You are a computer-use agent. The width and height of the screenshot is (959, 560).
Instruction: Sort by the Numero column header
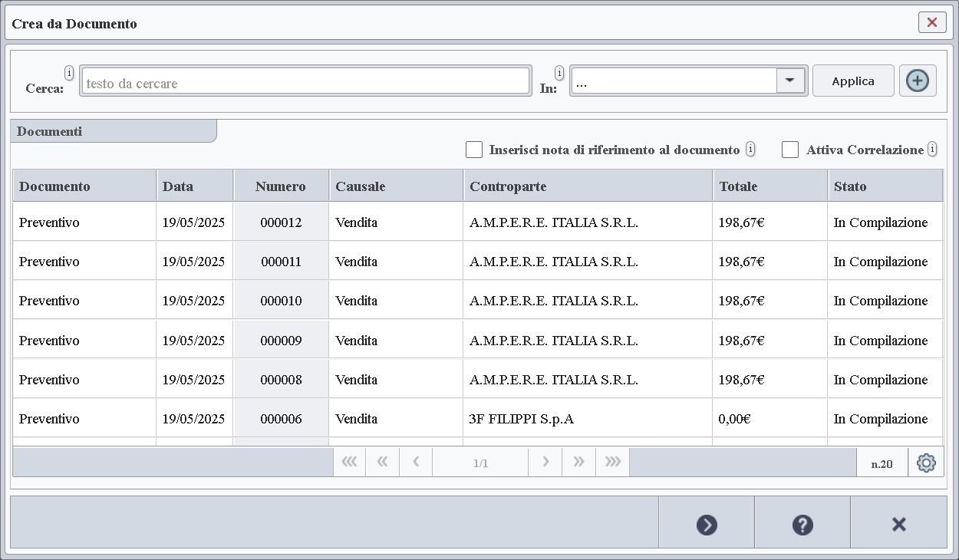point(281,186)
